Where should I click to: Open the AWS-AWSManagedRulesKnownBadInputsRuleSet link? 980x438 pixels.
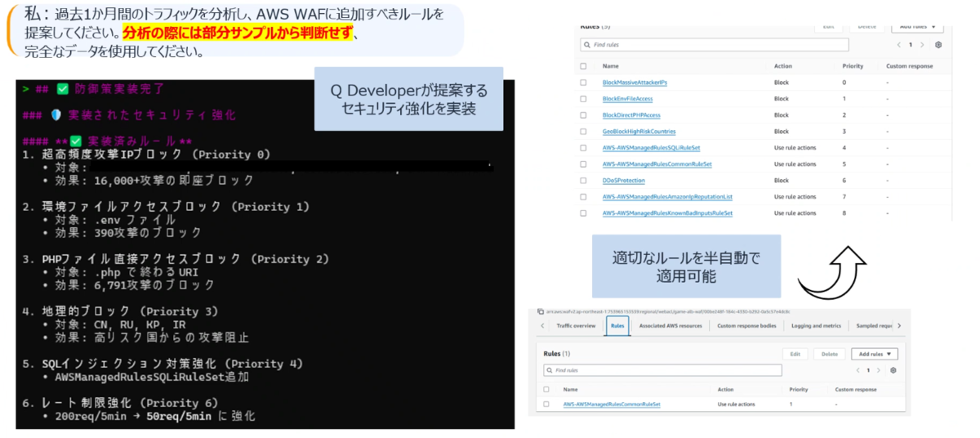click(667, 213)
